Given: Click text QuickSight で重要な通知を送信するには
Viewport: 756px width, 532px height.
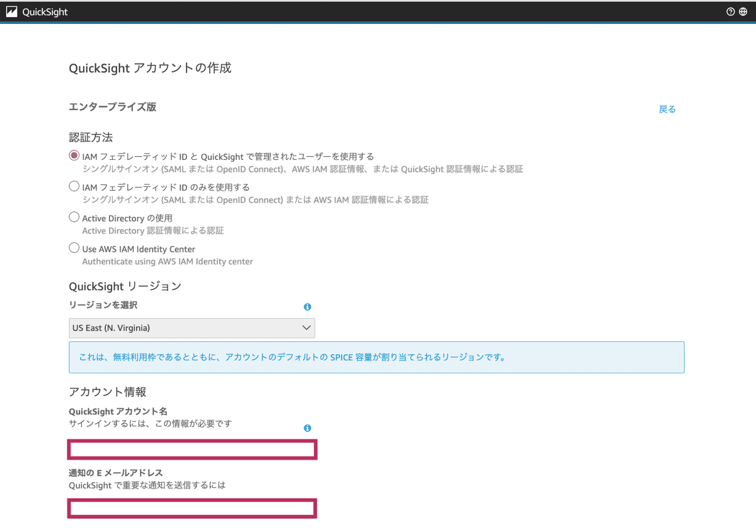Looking at the screenshot, I should coord(147,485).
